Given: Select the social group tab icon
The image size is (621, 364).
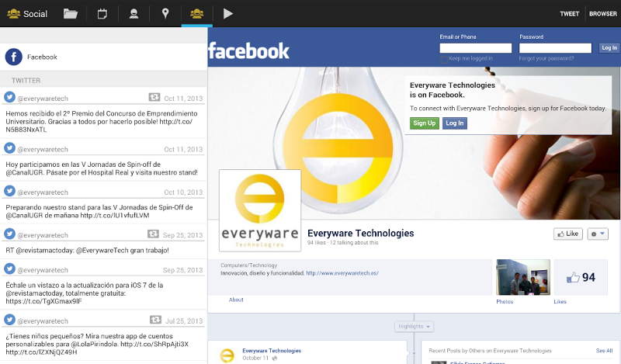Looking at the screenshot, I should tap(197, 14).
